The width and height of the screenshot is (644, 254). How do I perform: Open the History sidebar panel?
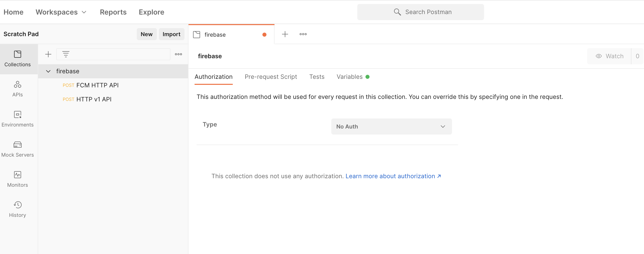[x=18, y=210]
